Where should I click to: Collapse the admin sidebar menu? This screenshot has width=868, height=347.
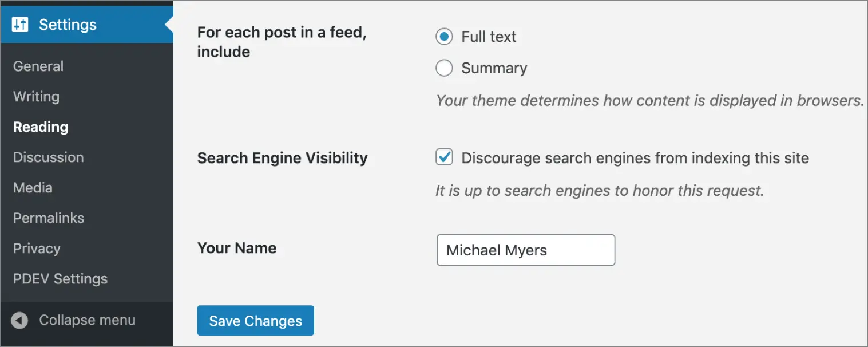click(x=86, y=320)
